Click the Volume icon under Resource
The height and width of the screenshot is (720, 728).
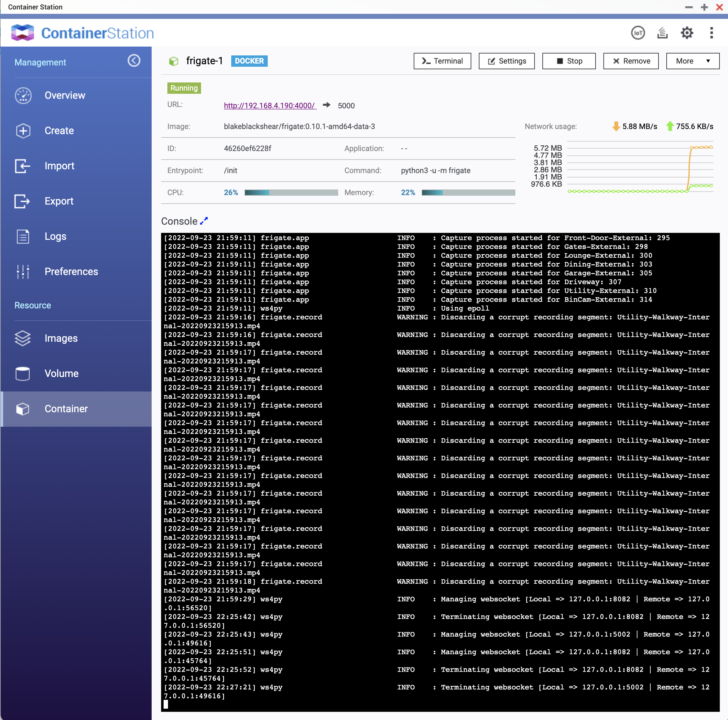(x=23, y=373)
